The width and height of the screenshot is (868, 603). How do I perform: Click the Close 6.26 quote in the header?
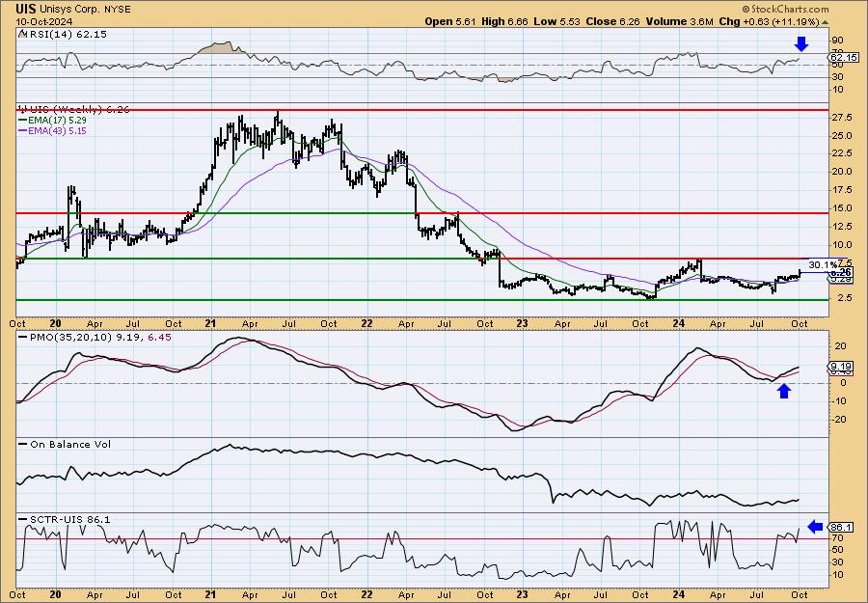click(612, 21)
